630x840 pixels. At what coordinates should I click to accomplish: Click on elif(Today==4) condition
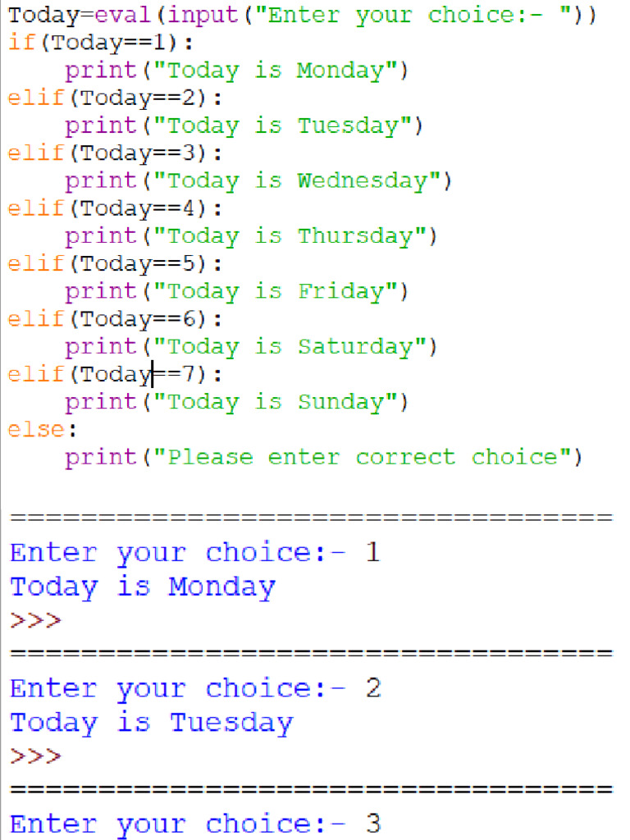(114, 209)
